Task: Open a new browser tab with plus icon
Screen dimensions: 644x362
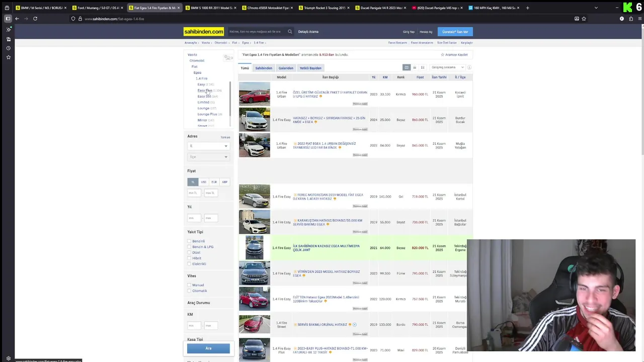Action: [x=527, y=8]
